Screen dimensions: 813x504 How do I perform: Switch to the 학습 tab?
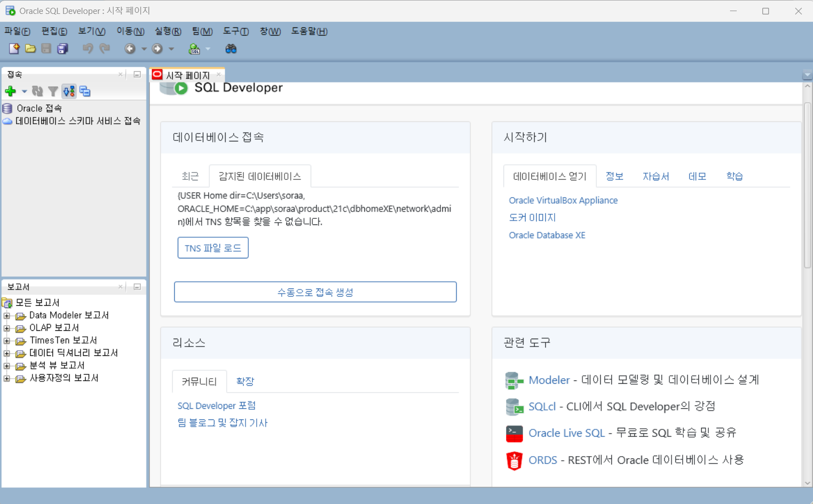(734, 176)
